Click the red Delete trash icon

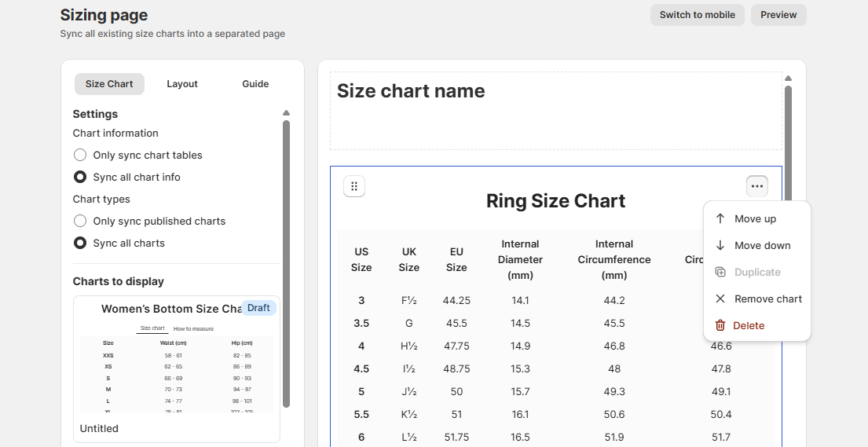(x=720, y=326)
